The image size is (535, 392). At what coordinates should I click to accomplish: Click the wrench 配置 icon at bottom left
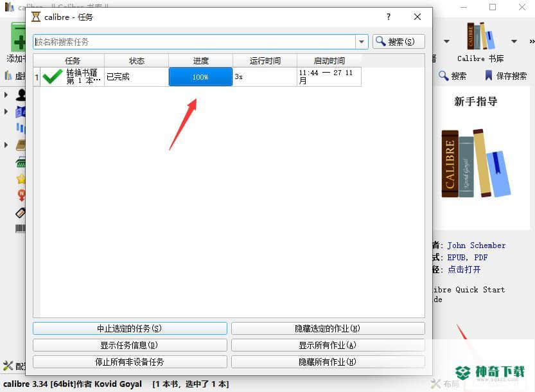tap(8, 366)
